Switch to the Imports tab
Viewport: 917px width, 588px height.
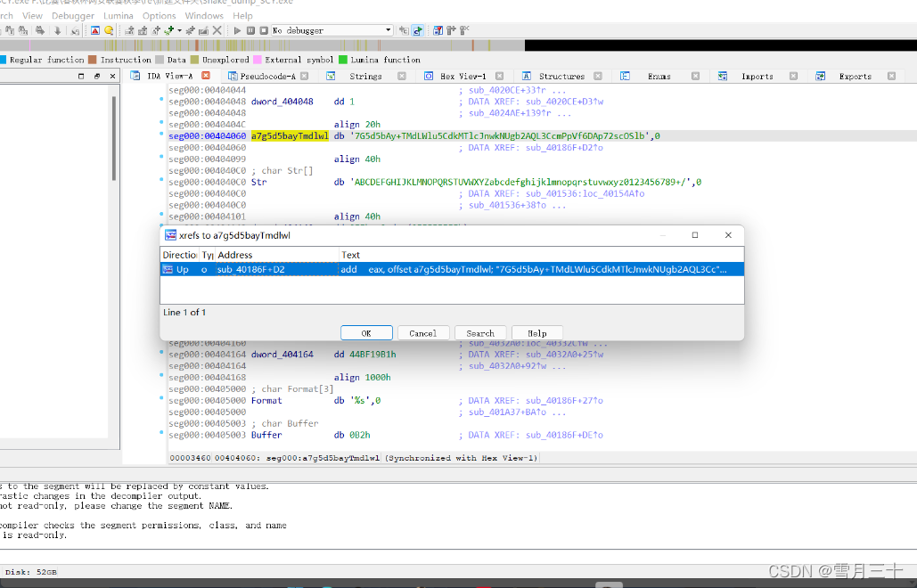coord(757,76)
